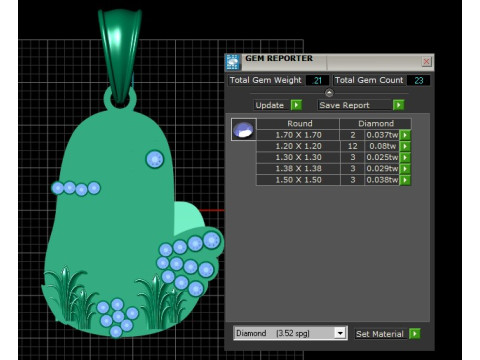The image size is (480, 360).
Task: Click the Total Gem Count value 23
Action: pyautogui.click(x=419, y=80)
